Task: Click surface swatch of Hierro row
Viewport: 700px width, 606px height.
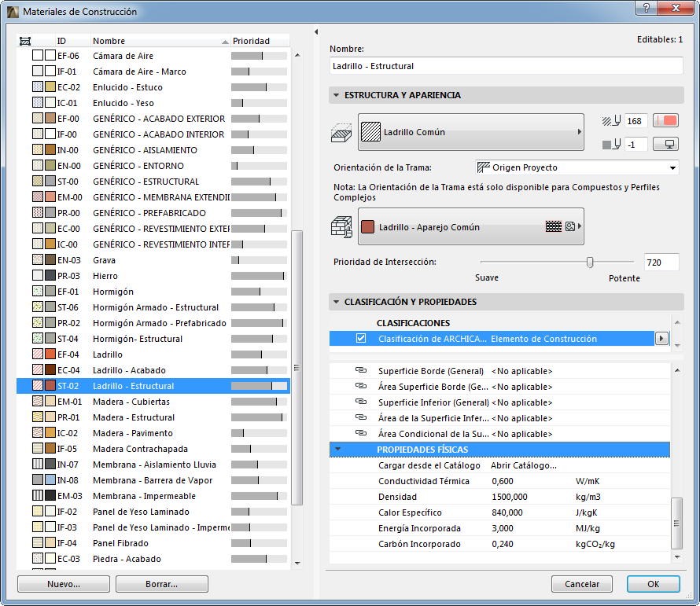Action: (x=50, y=276)
